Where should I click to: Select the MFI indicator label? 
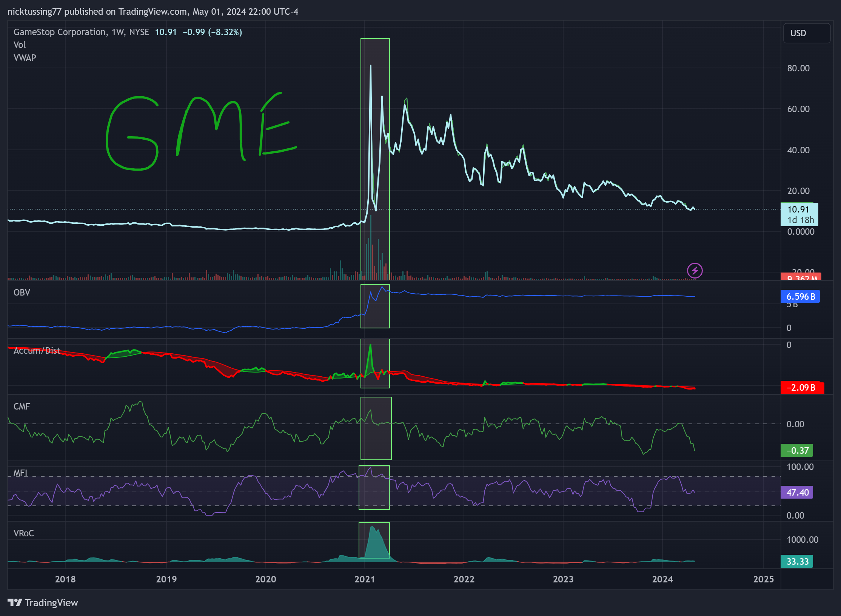20,473
